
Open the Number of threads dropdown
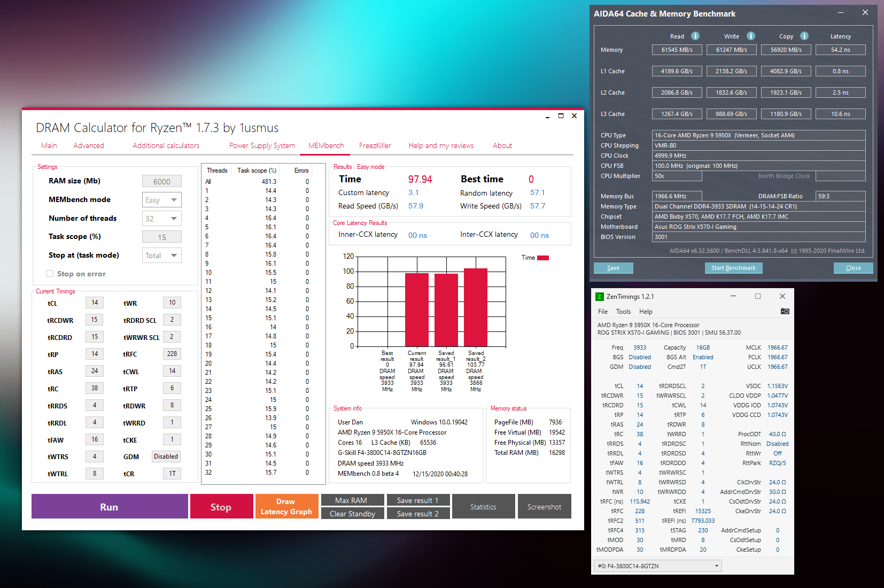click(162, 219)
